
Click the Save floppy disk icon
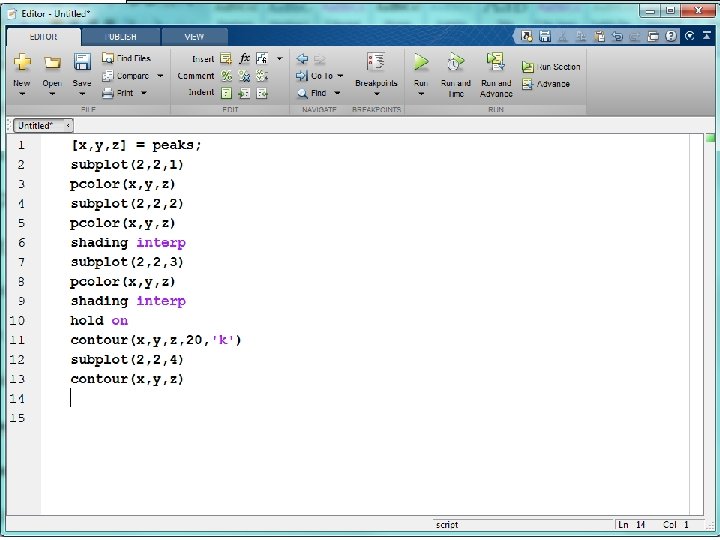click(82, 62)
